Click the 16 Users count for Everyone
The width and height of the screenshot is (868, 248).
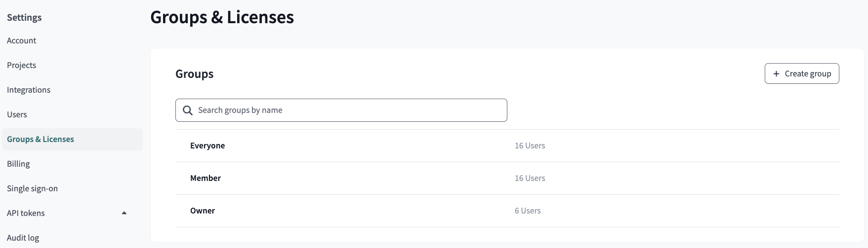tap(530, 146)
